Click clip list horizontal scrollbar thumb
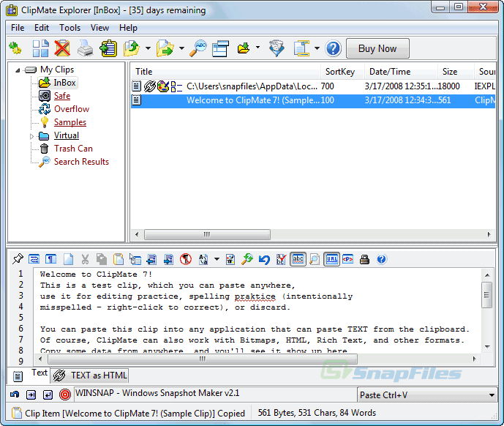The image size is (504, 426). [x=207, y=234]
